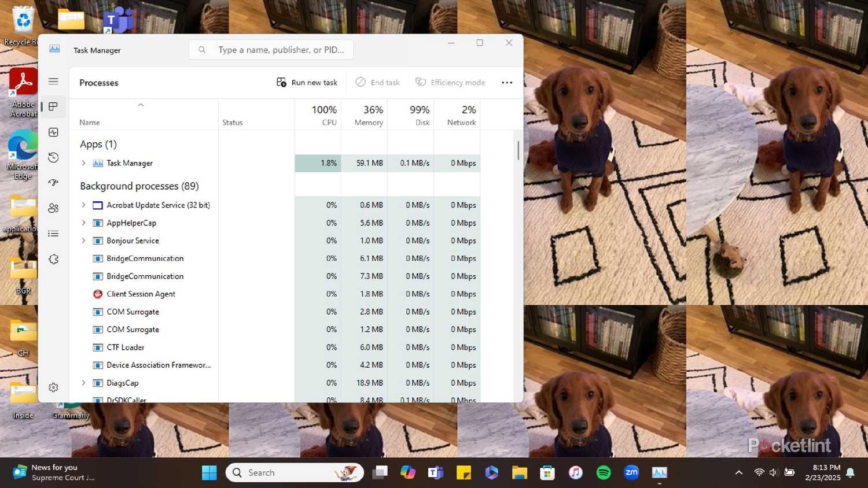
Task: Open Task Manager settings
Action: [53, 387]
